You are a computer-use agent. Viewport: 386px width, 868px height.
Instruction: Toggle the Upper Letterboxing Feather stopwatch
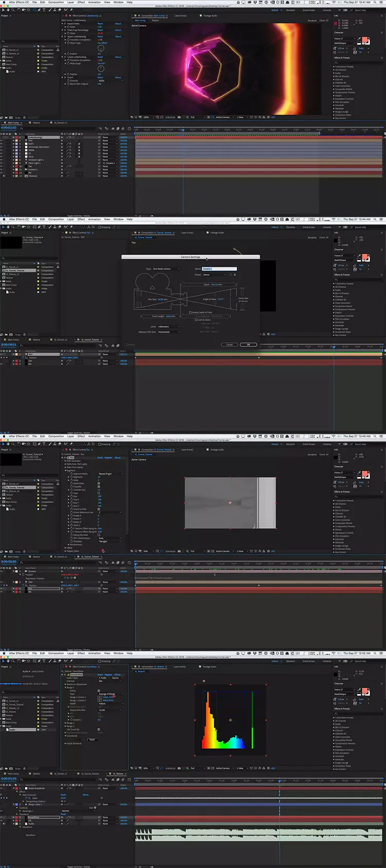tap(68, 53)
